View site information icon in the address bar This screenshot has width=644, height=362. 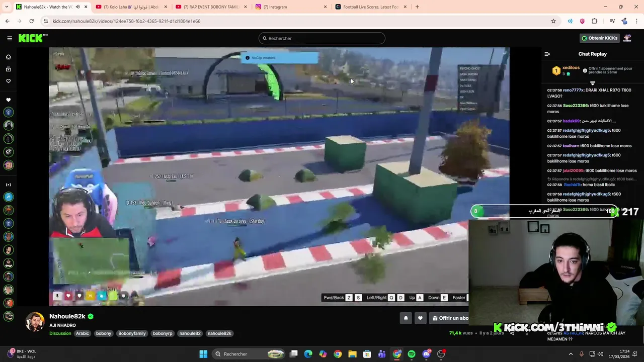click(46, 21)
